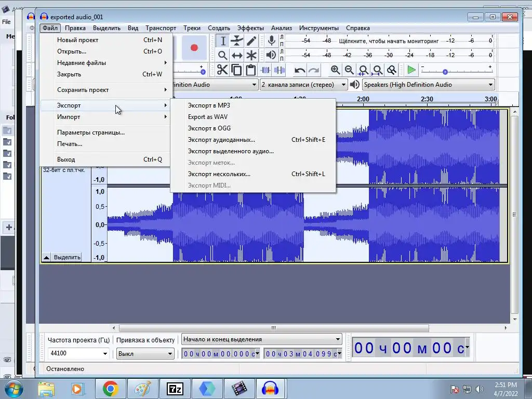Expand the Импорт submenu
Viewport: 532px width, 399px height.
(x=105, y=117)
